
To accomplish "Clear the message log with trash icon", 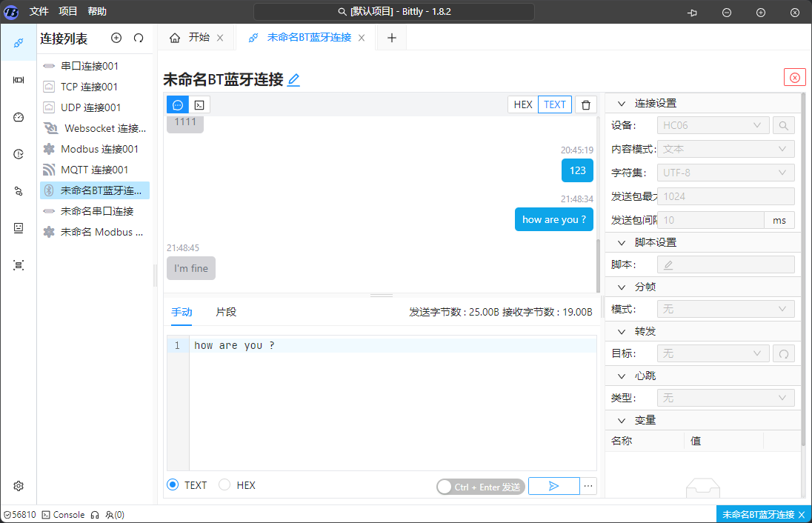I will (585, 104).
